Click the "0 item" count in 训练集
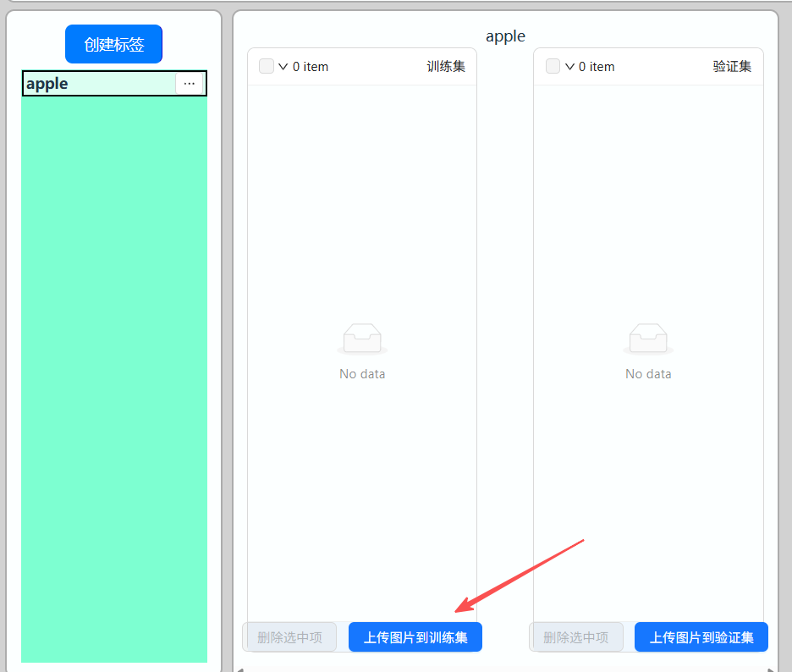This screenshot has height=672, width=792. (x=311, y=67)
